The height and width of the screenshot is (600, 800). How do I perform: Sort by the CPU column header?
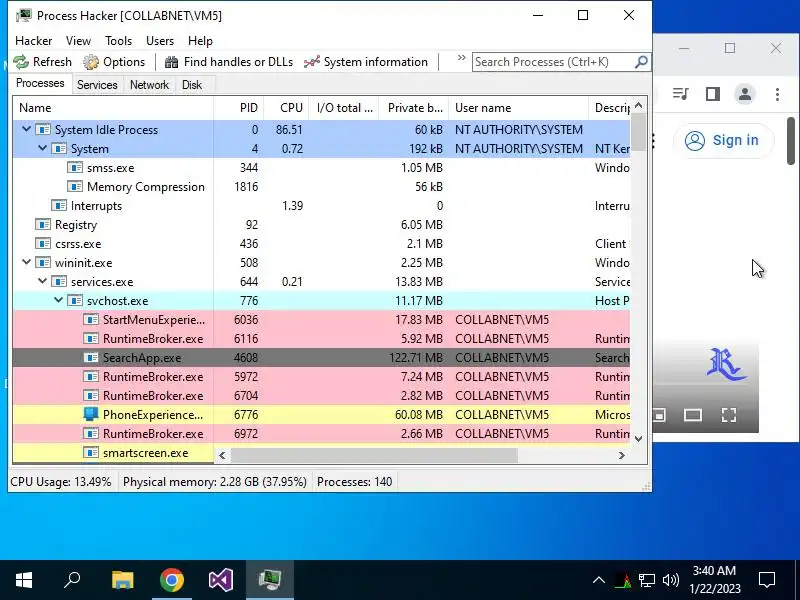[286, 108]
